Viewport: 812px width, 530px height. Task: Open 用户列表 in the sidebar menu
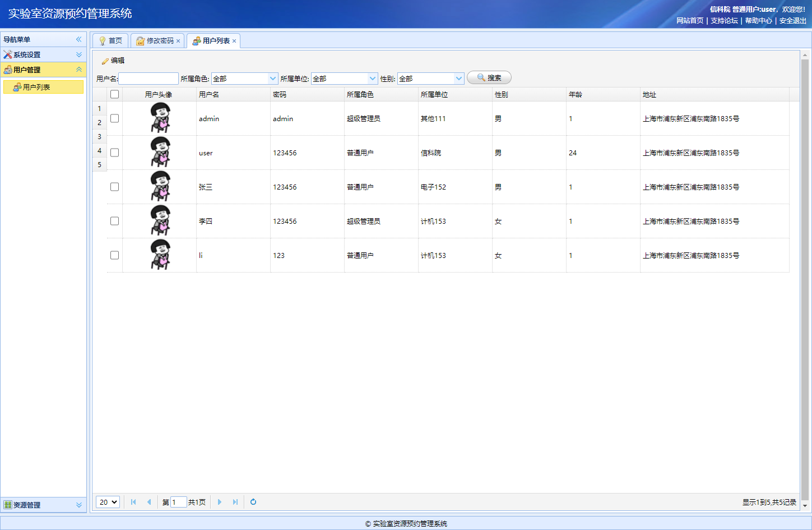click(36, 87)
